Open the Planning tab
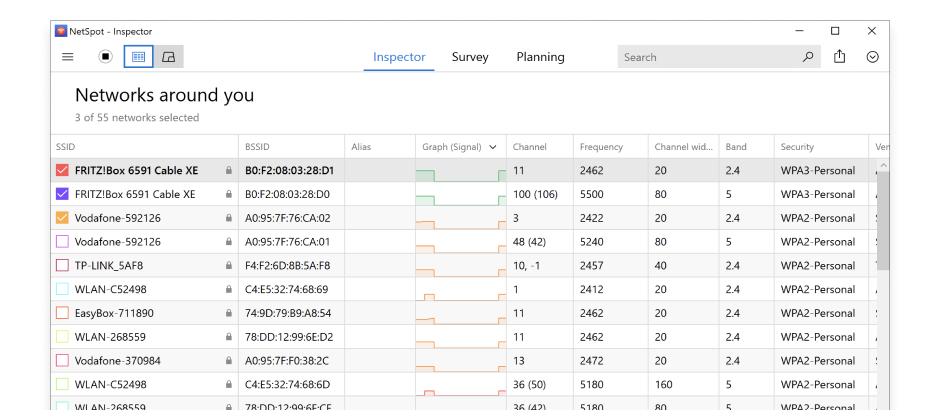940x410 pixels. coord(540,57)
